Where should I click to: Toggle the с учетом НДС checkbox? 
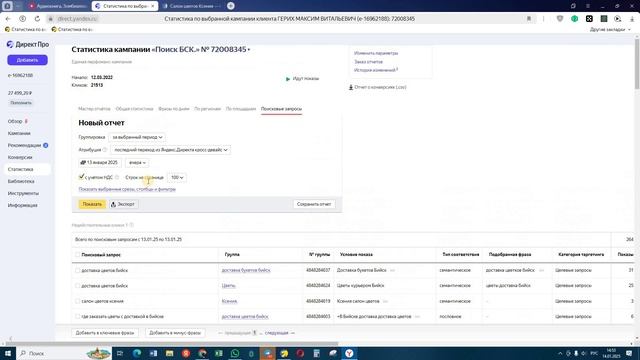tap(81, 177)
